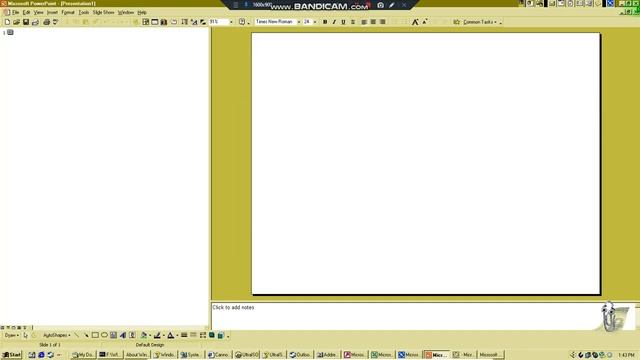Click the Line Style icon
640x360 pixels.
[184, 336]
